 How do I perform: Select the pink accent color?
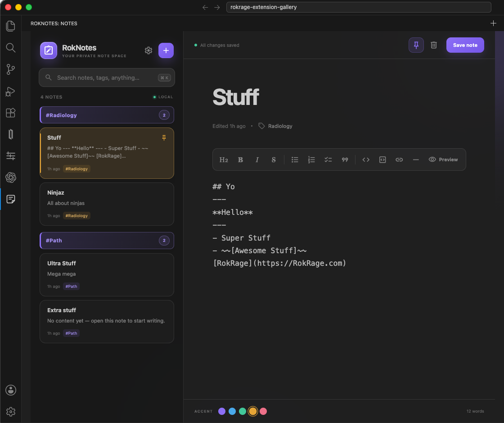pyautogui.click(x=263, y=411)
